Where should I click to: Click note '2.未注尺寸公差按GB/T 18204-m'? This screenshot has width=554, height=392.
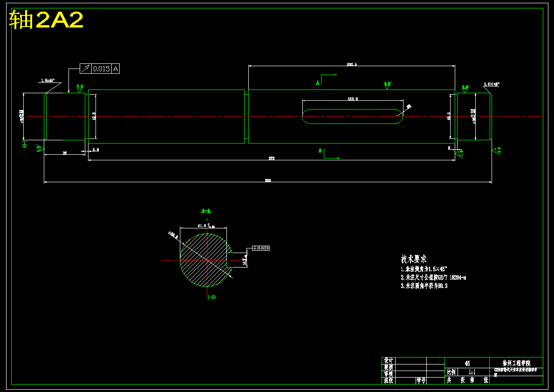[433, 277]
